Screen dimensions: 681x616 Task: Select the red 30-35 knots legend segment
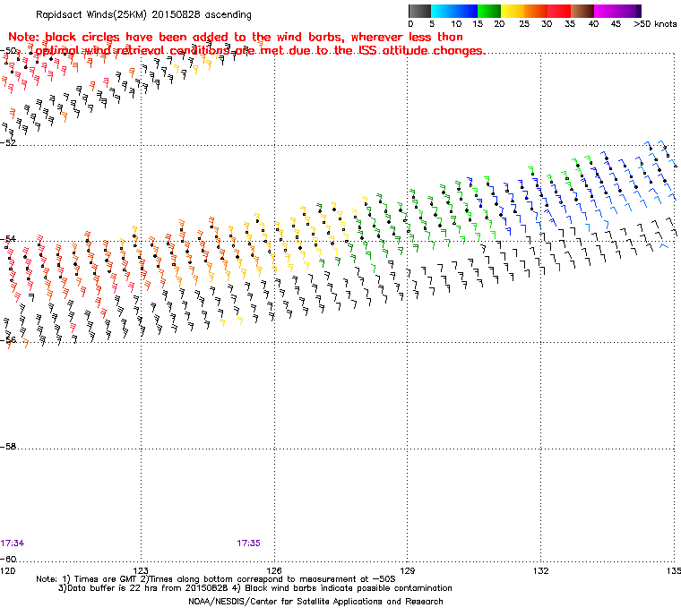559,11
